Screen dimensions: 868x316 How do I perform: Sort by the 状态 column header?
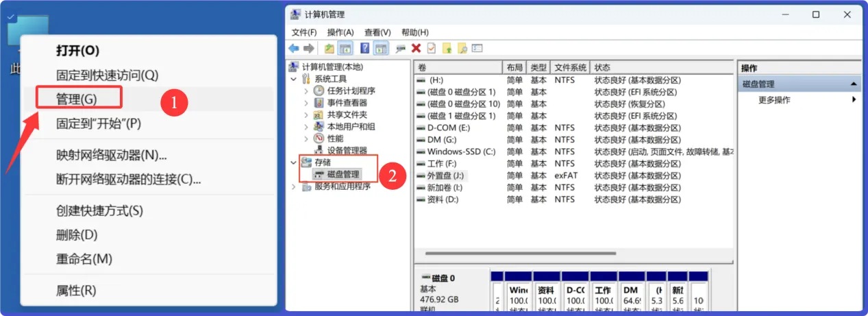click(x=662, y=68)
